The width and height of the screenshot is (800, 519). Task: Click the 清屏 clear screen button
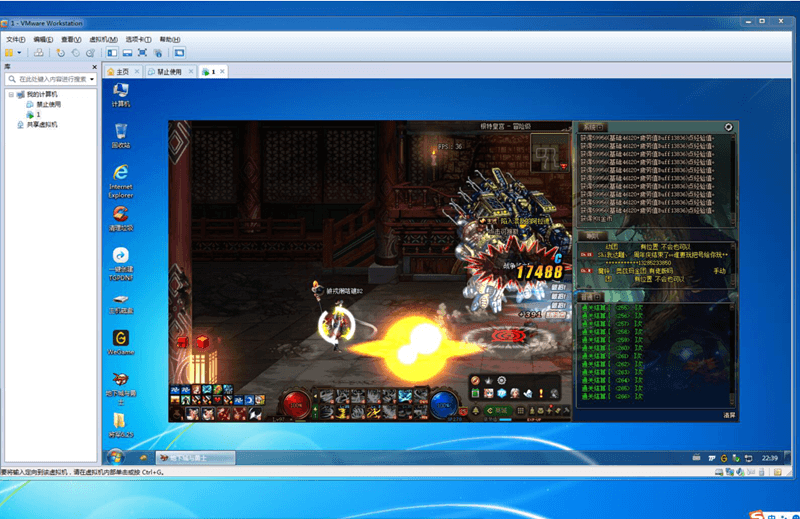click(x=729, y=415)
